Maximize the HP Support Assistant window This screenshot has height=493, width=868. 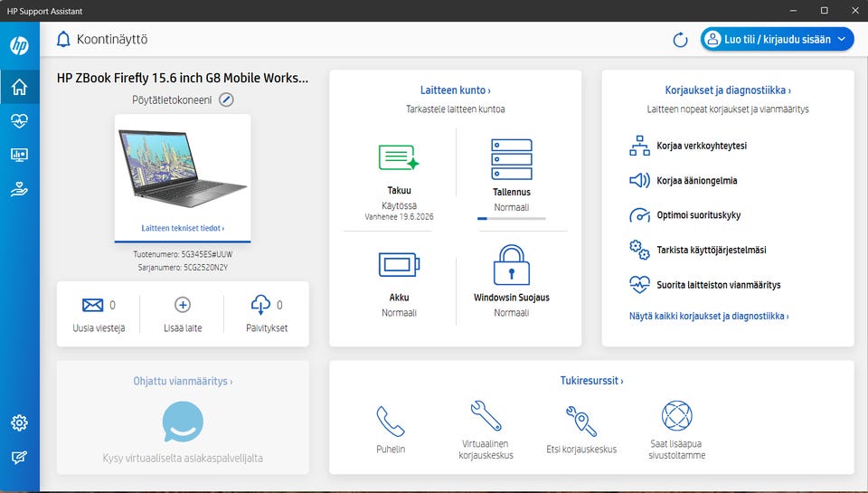coord(825,11)
